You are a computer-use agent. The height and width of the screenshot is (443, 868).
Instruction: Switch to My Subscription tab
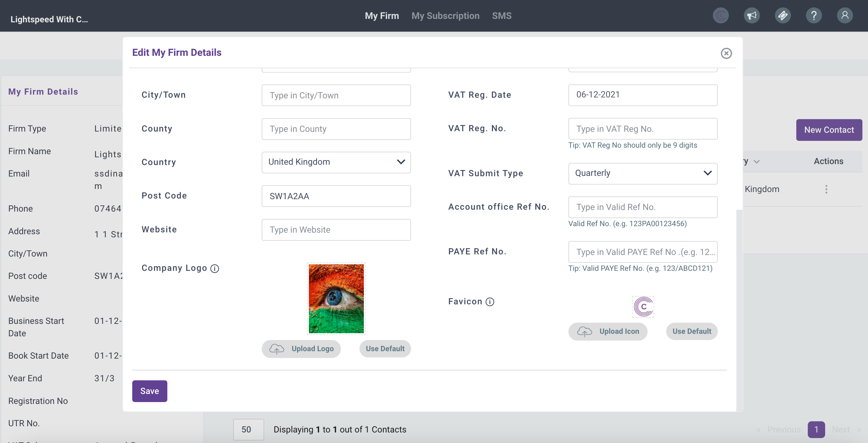pyautogui.click(x=445, y=16)
